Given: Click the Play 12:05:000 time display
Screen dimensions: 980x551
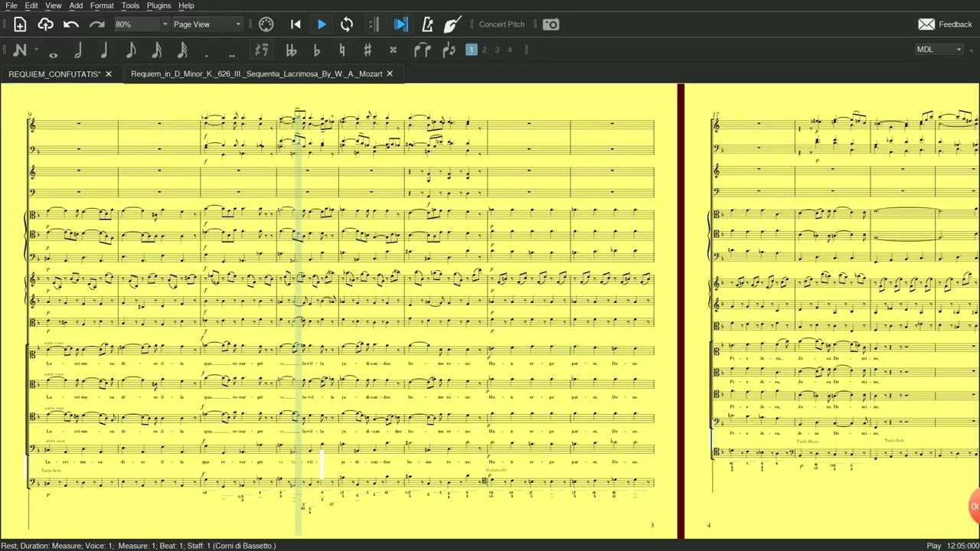Looking at the screenshot, I should 952,546.
